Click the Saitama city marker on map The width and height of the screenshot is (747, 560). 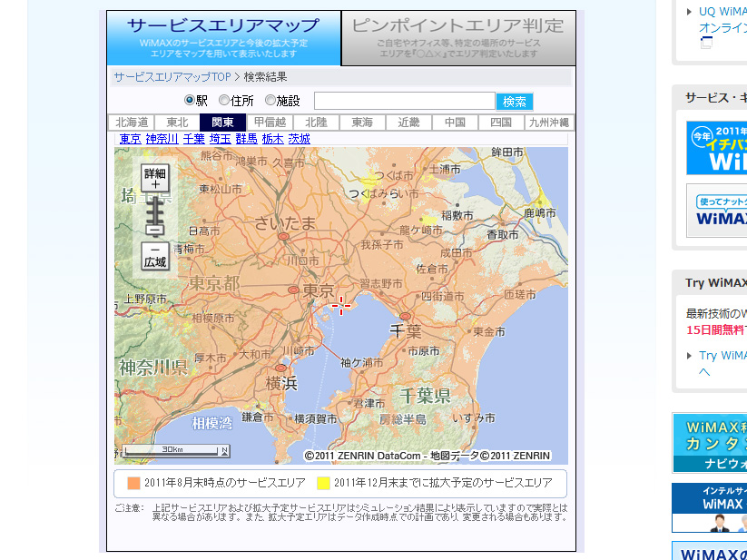point(284,236)
